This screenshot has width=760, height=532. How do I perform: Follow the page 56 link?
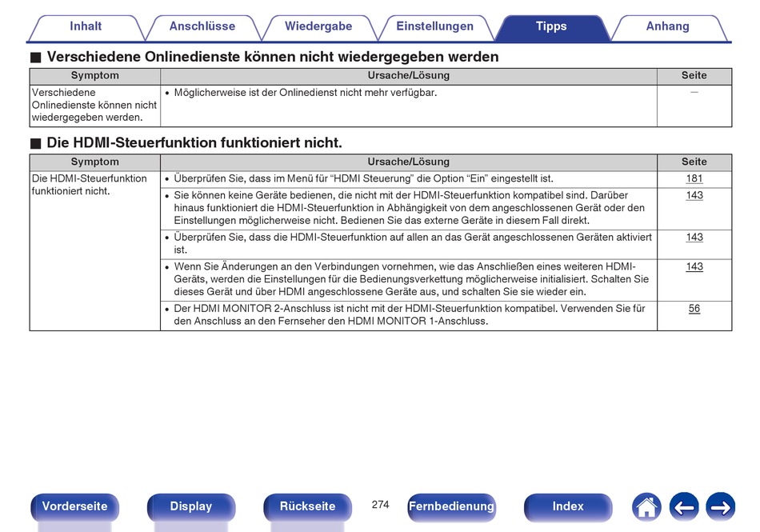pyautogui.click(x=694, y=309)
